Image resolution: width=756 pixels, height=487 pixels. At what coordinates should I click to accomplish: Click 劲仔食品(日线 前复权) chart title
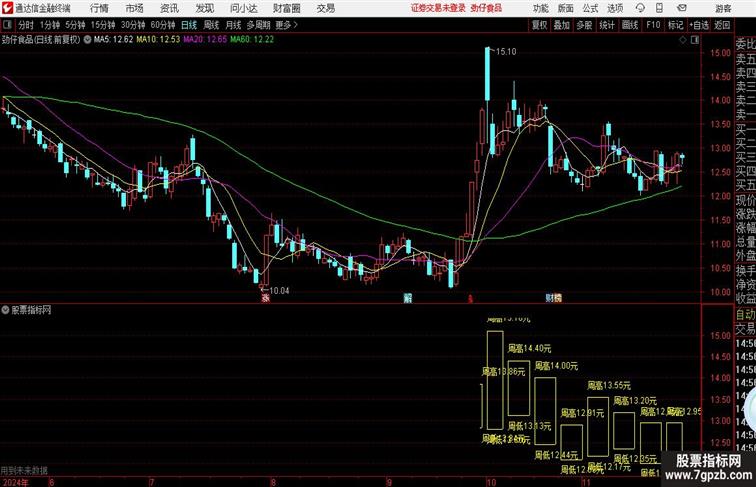pos(41,40)
